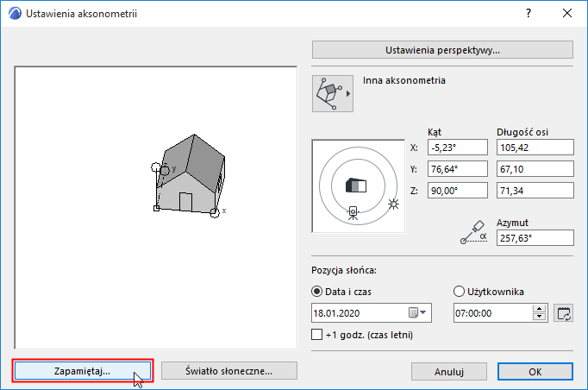Click the 'Pozycja słońca:' label
Image resolution: width=588 pixels, height=390 pixels.
coord(344,270)
